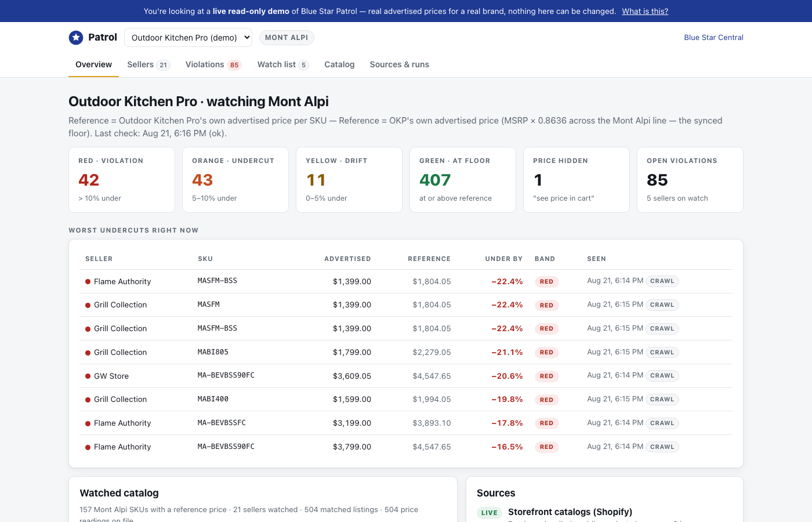Click Grill Collection in the MASFM row

click(120, 305)
